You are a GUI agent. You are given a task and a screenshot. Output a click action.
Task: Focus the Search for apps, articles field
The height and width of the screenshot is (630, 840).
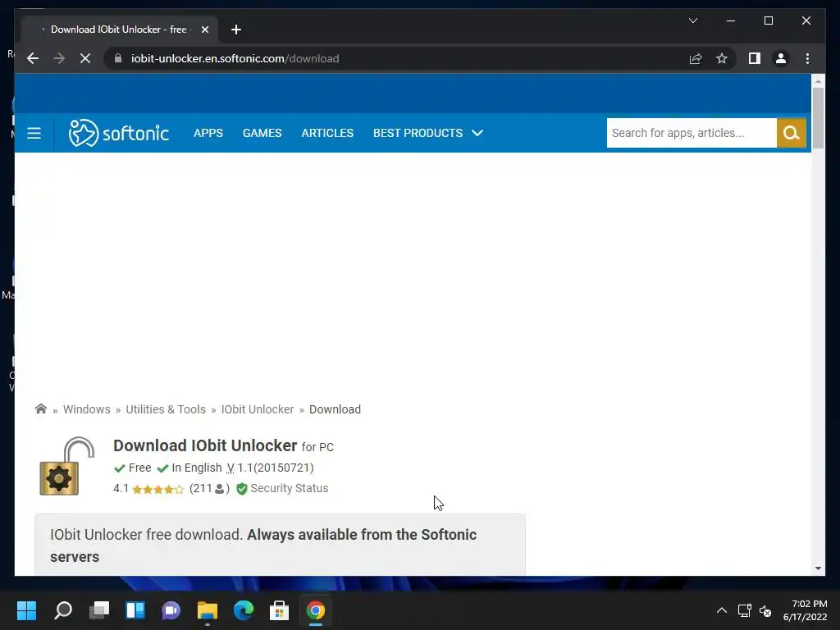click(x=692, y=133)
